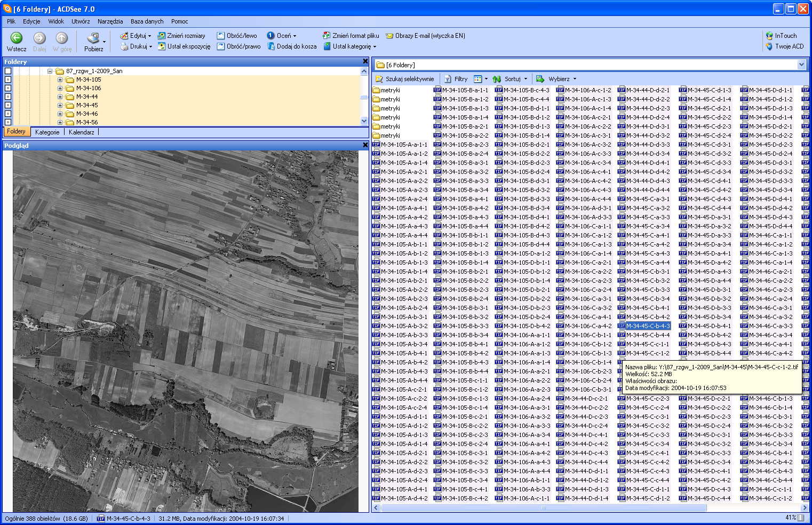
Task: Check the box beside M-34-106 folder
Action: (x=8, y=88)
